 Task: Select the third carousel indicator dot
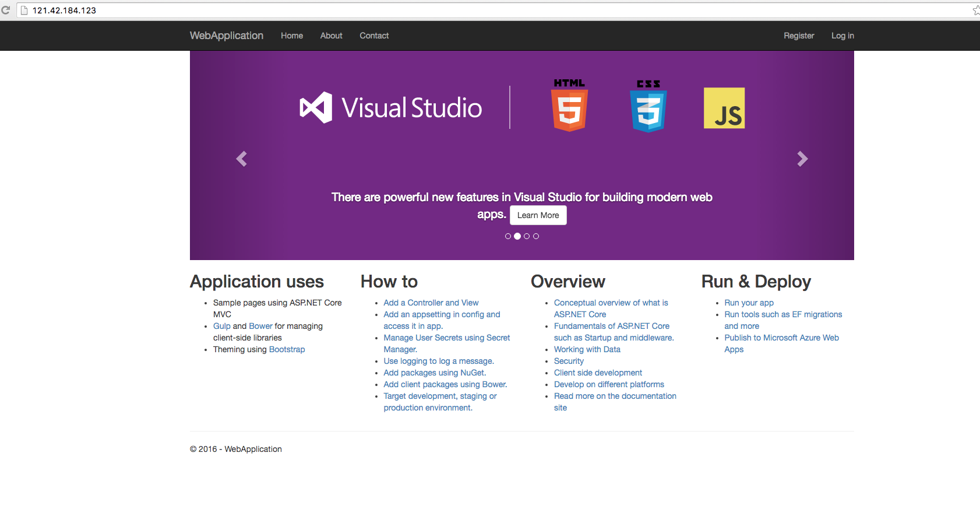pos(527,236)
